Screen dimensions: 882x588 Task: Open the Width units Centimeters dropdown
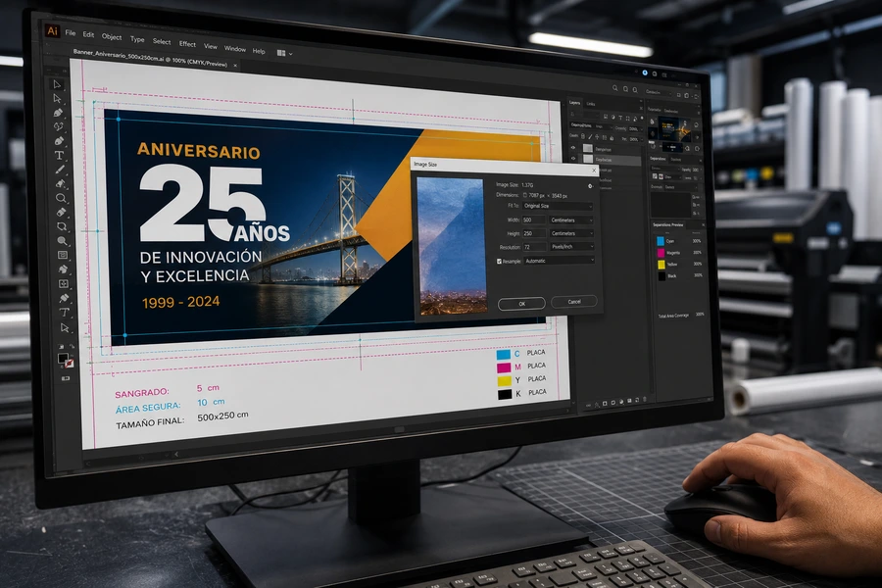click(x=571, y=220)
